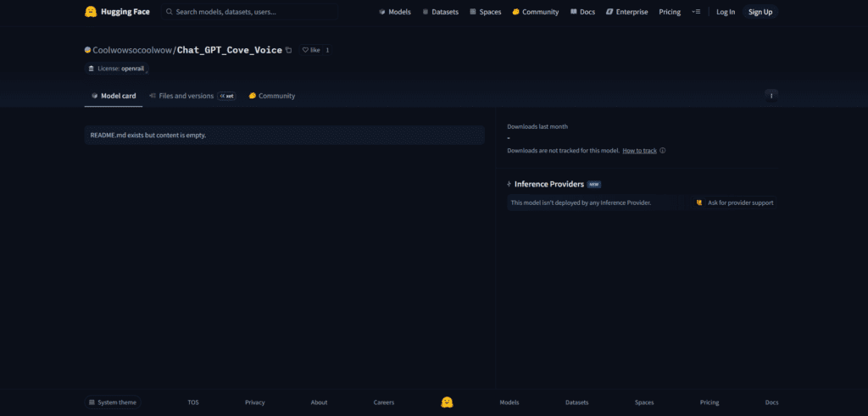Open the Spaces footer link
The image size is (868, 416).
(x=644, y=402)
